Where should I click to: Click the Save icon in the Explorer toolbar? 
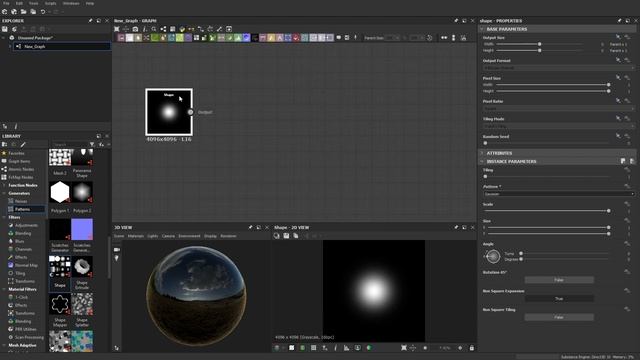[5, 29]
